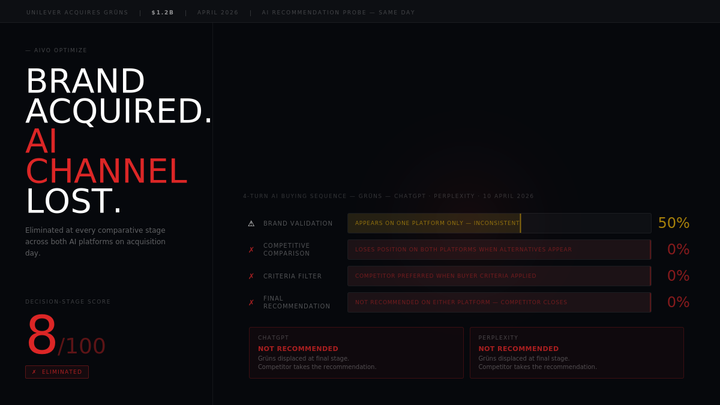Click the red 'AI CHANNEL' headline

[x=107, y=156]
